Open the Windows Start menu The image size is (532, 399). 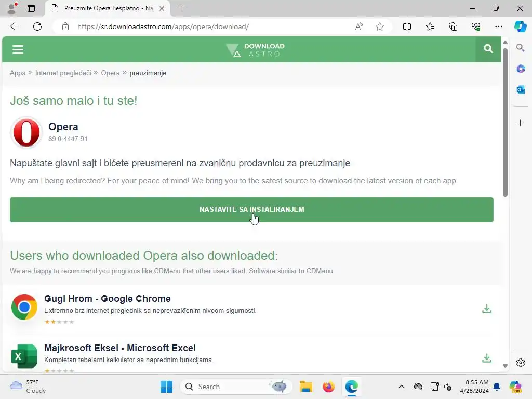click(x=166, y=387)
